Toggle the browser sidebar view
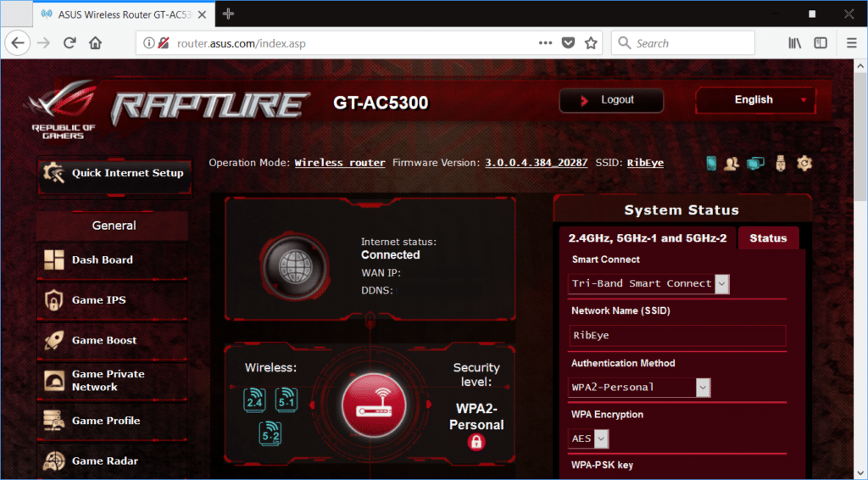The width and height of the screenshot is (868, 480). (821, 43)
